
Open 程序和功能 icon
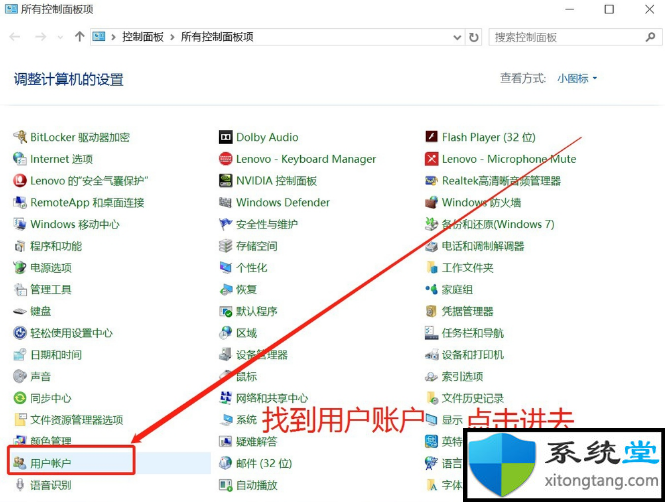[20, 246]
